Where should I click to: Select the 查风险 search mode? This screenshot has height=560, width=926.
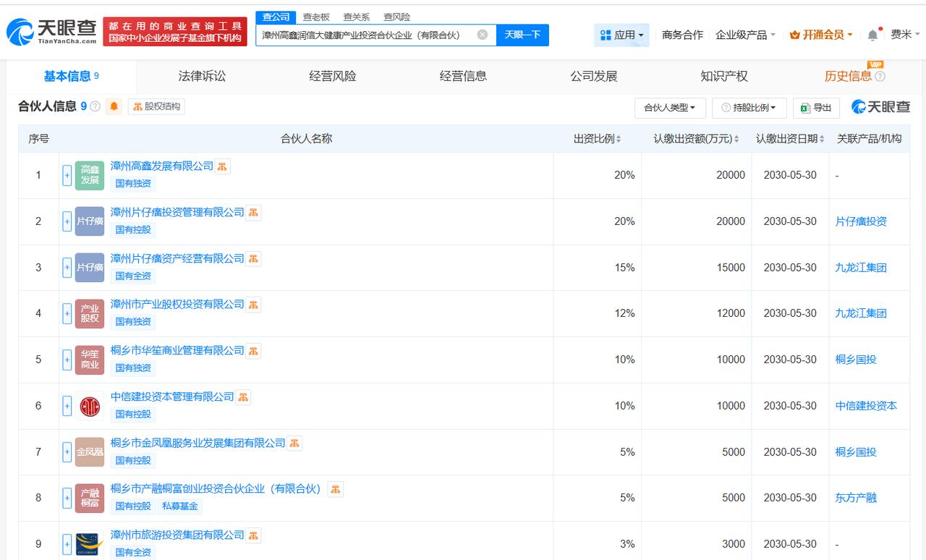pos(396,17)
